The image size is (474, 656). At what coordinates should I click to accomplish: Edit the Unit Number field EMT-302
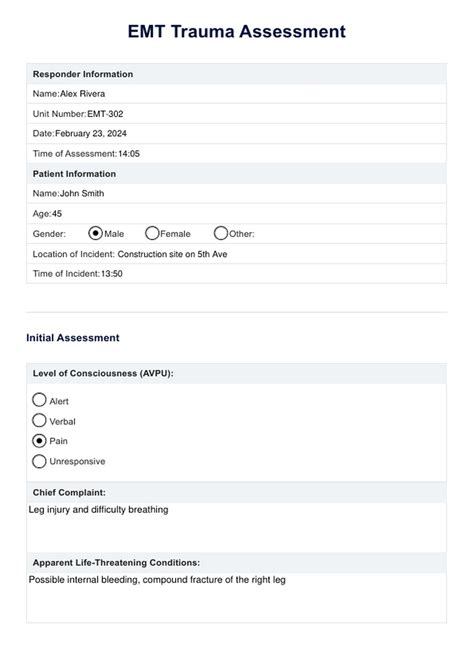coord(236,114)
